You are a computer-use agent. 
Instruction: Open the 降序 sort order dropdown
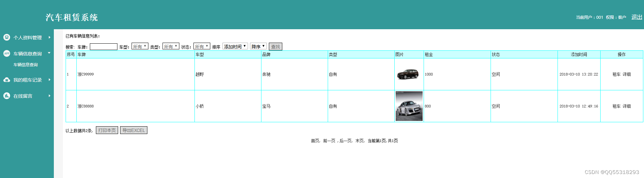[x=258, y=46]
